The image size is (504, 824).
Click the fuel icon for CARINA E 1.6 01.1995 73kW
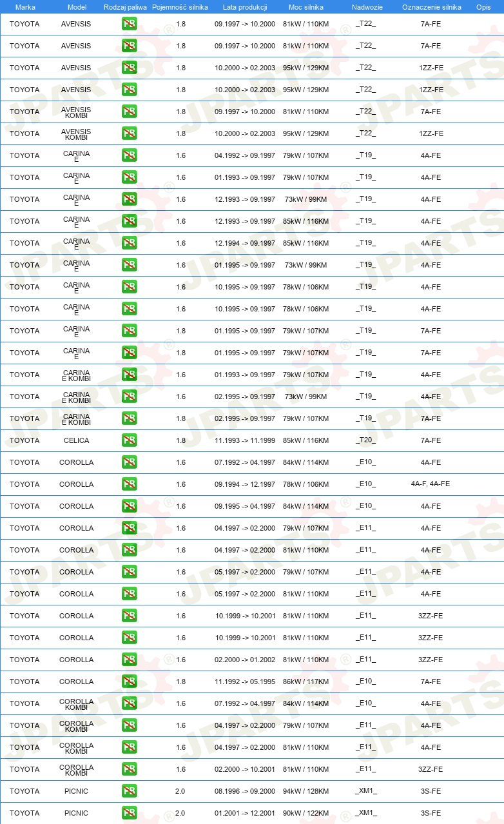(x=129, y=265)
